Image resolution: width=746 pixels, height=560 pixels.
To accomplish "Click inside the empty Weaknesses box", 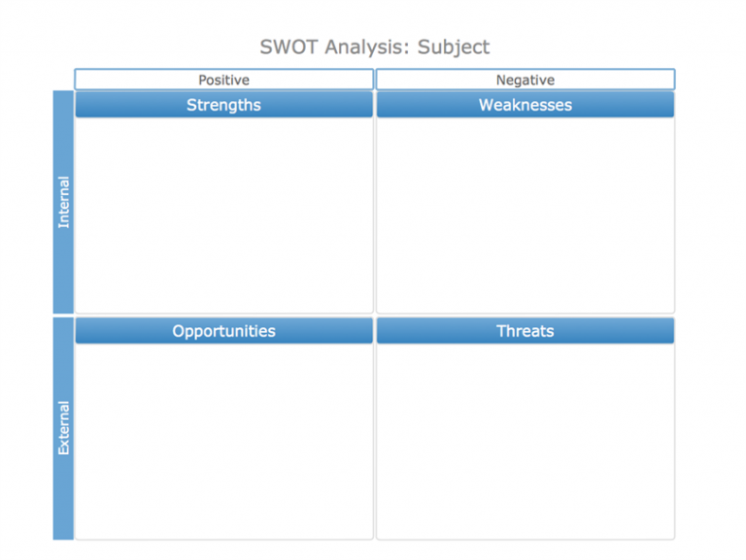I will tap(526, 214).
